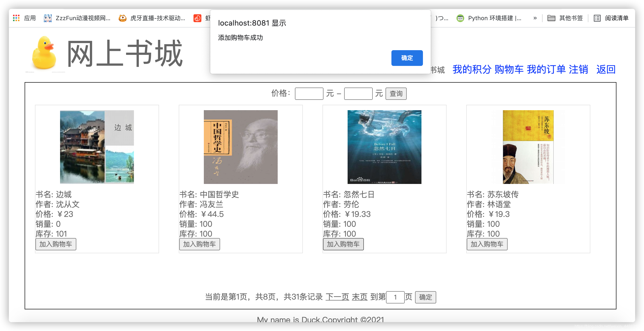Click the text 价格: ￥44.5
Image resolution: width=644 pixels, height=331 pixels.
pyautogui.click(x=202, y=214)
